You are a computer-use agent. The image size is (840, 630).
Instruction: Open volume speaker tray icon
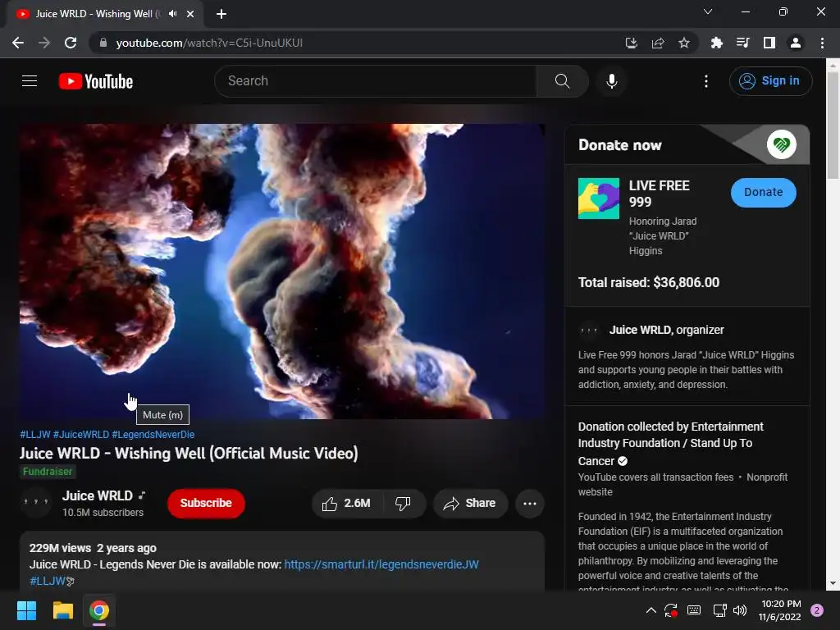pos(739,610)
